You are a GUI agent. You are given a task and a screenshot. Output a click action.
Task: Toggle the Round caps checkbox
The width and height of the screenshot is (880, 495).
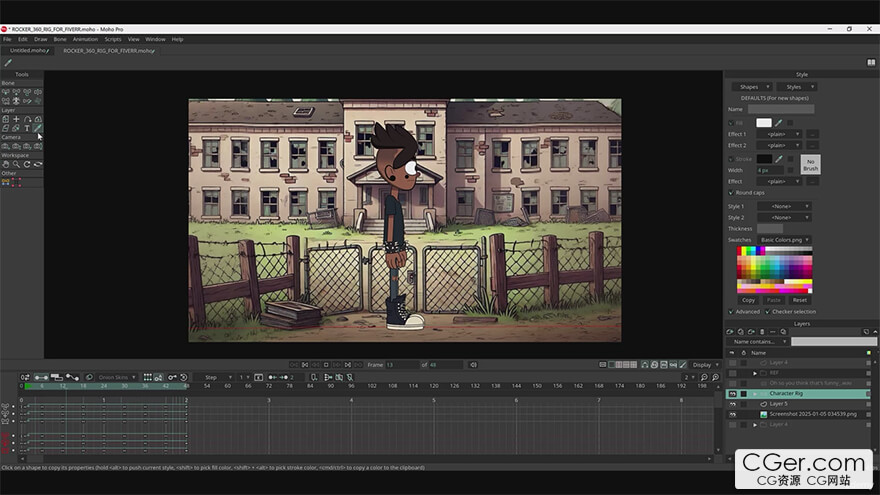(731, 192)
